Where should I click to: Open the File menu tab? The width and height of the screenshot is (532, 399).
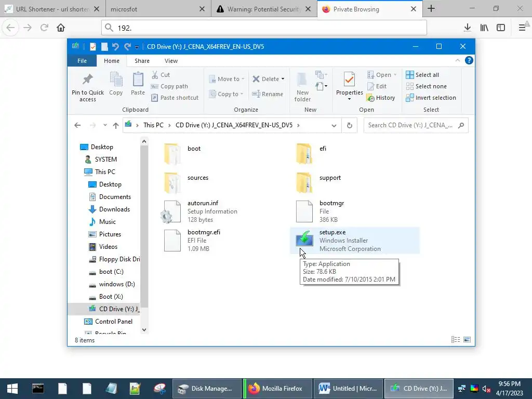point(82,61)
